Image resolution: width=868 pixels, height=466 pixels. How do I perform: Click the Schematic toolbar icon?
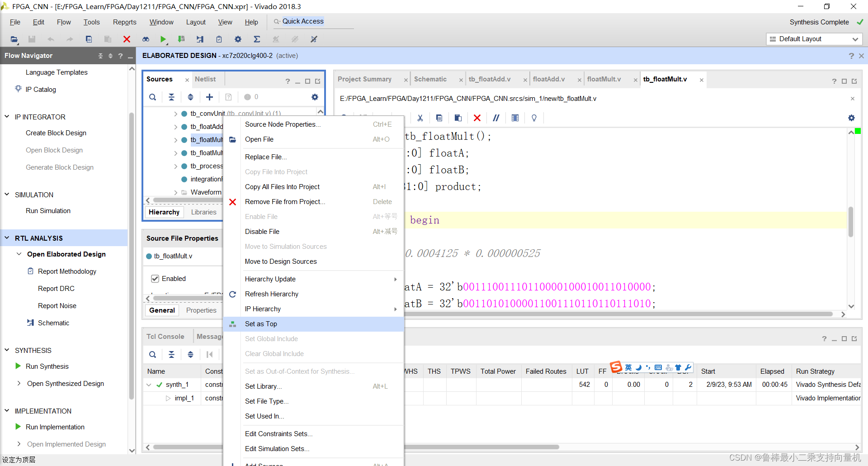coord(200,39)
